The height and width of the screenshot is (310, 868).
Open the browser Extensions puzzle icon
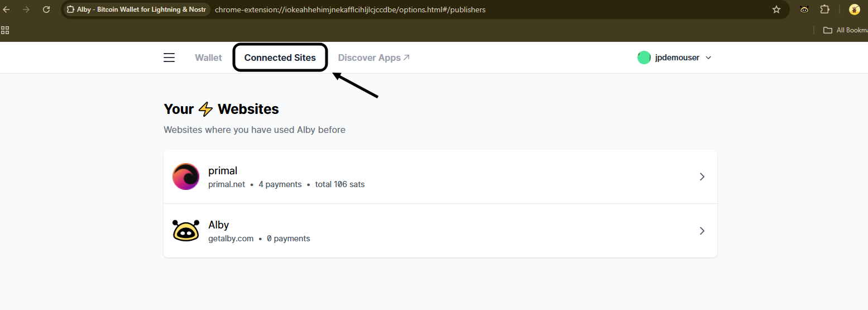pyautogui.click(x=824, y=9)
